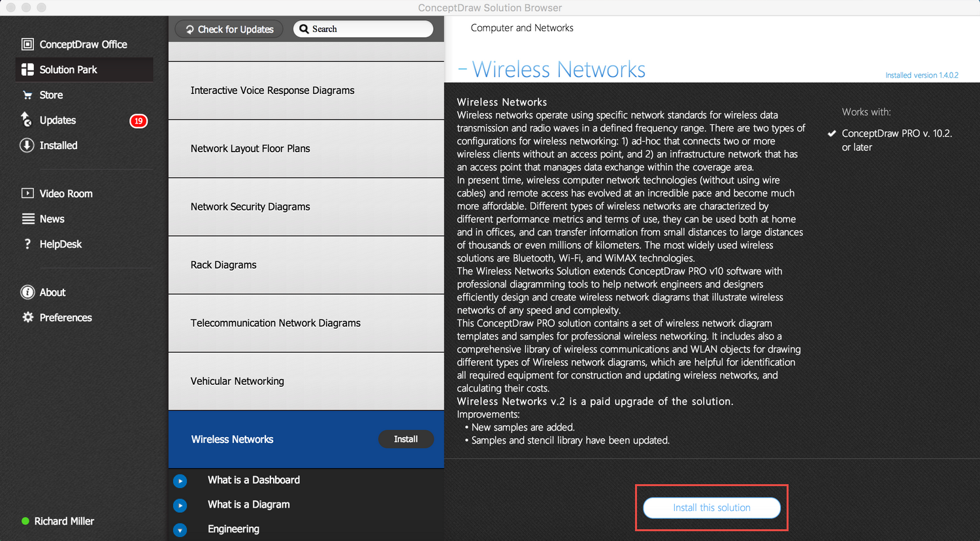The width and height of the screenshot is (980, 541).
Task: Click the Works with: label
Action: [866, 112]
